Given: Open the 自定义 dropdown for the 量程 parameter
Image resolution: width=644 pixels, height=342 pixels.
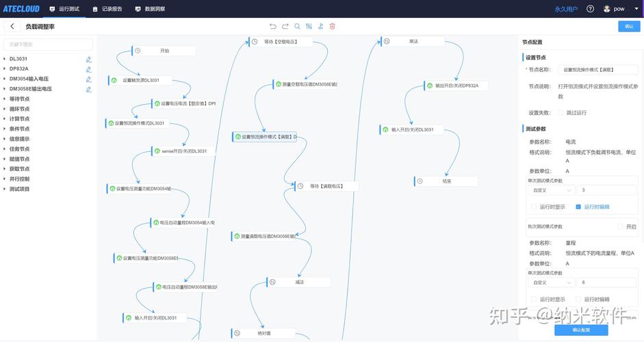Looking at the screenshot, I should click(x=551, y=282).
